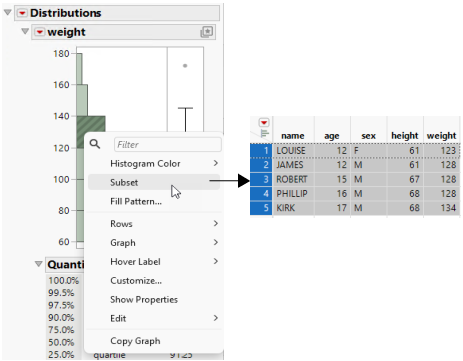The height and width of the screenshot is (361, 463).
Task: Click the box plot outlier point
Action: [x=185, y=66]
